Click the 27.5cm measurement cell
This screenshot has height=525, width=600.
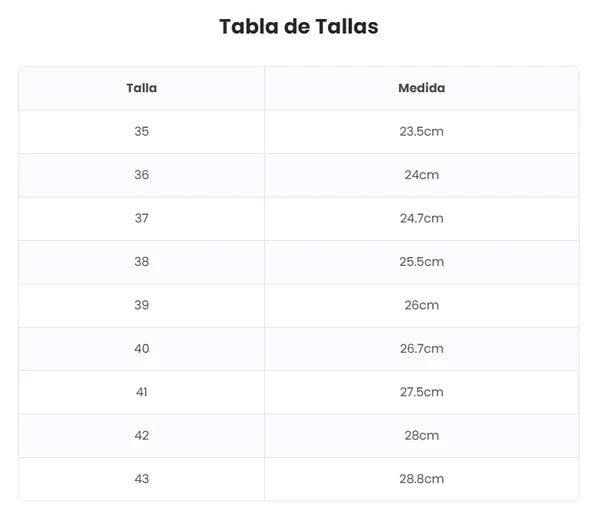(421, 392)
